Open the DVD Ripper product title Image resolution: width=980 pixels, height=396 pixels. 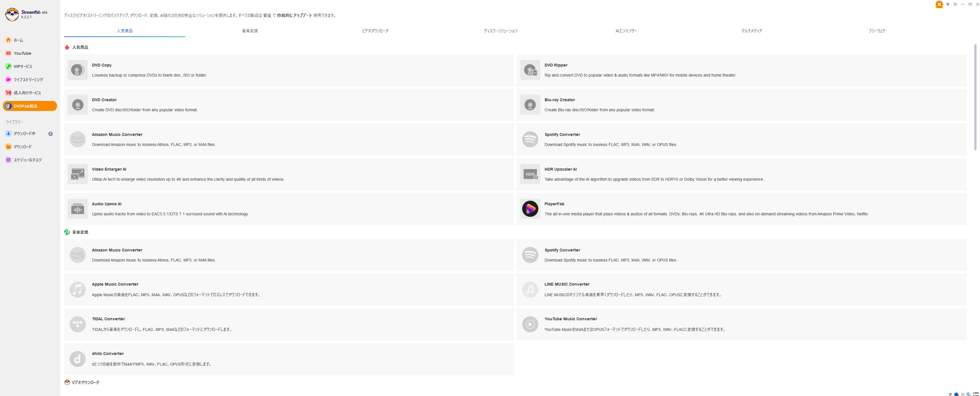[556, 65]
